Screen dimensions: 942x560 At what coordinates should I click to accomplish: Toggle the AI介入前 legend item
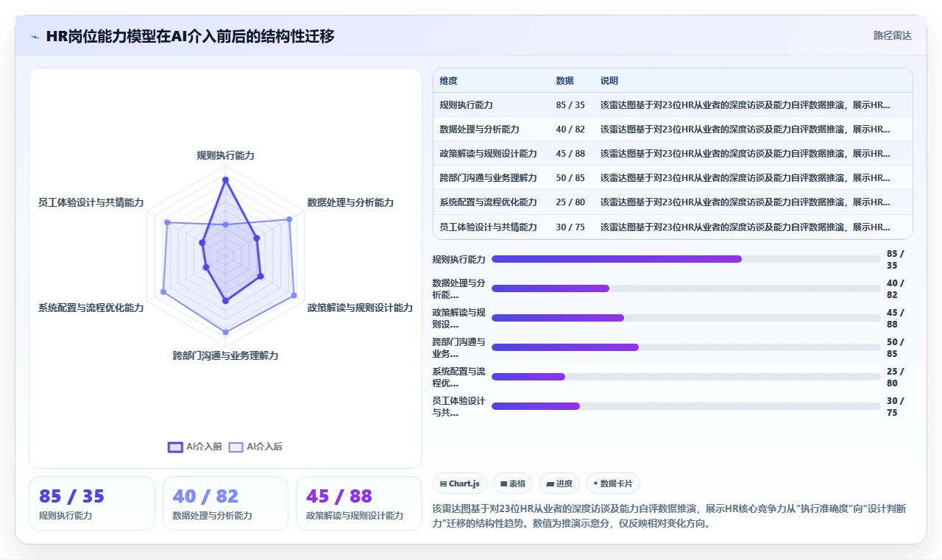pyautogui.click(x=195, y=447)
